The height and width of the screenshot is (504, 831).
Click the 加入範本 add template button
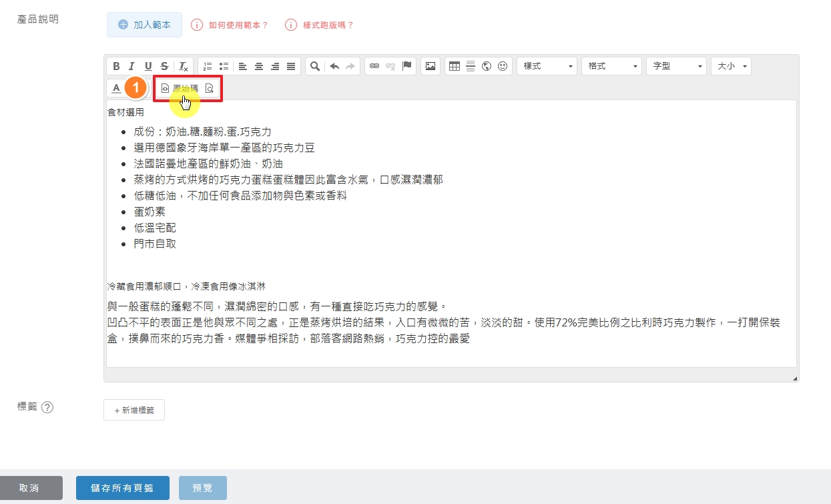click(144, 25)
